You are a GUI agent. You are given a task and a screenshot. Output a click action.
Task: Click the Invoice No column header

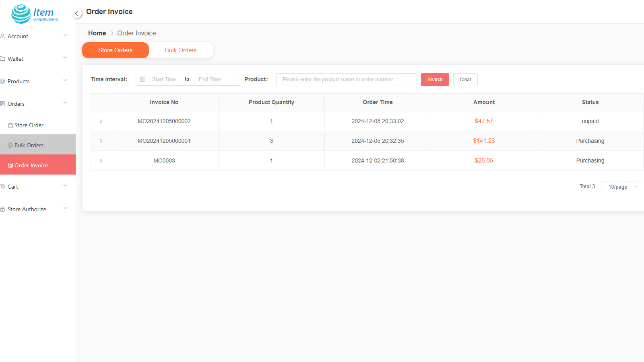[x=164, y=102]
